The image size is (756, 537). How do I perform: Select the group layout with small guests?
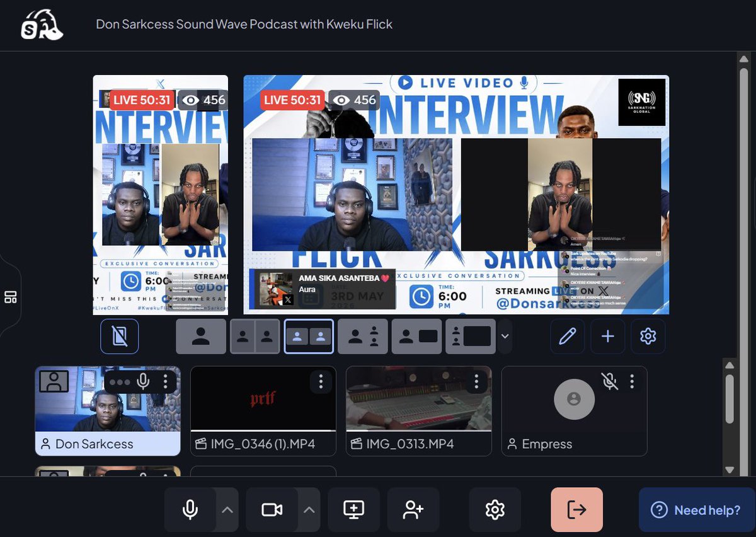click(x=363, y=337)
